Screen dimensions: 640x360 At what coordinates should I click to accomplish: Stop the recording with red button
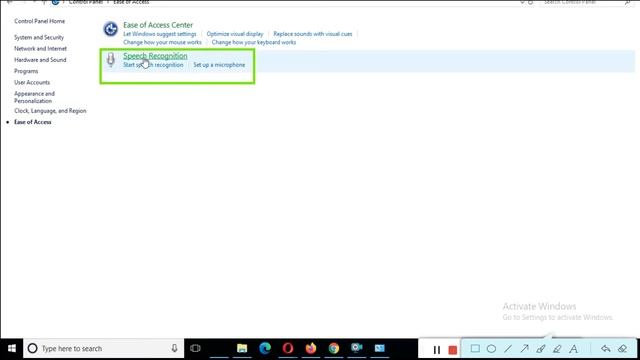tap(453, 350)
